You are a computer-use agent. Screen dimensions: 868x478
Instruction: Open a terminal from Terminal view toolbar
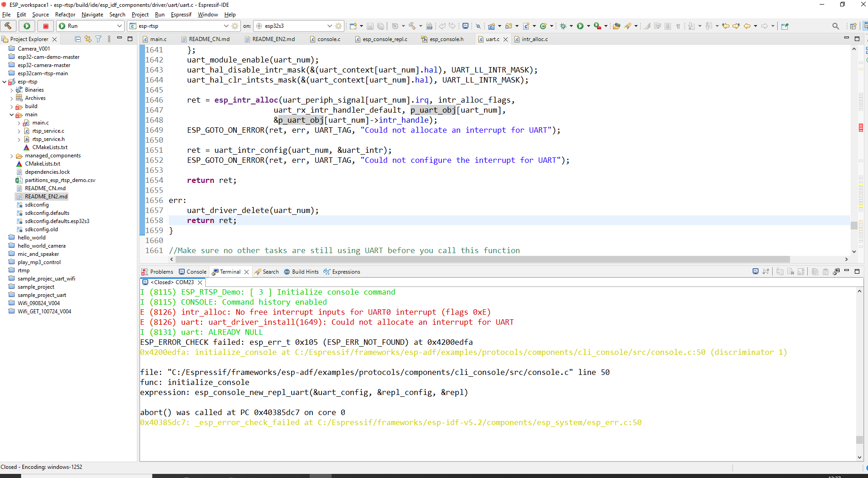click(x=755, y=271)
